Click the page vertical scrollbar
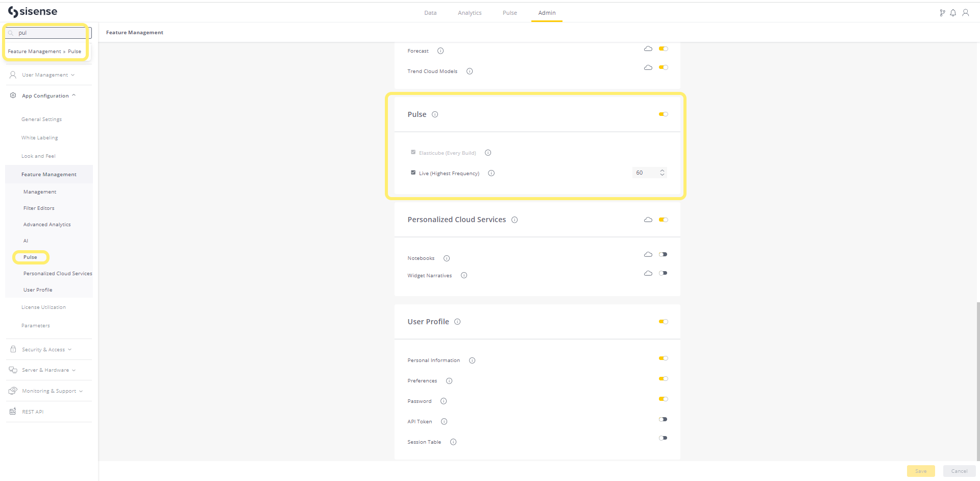Viewport: 980px width, 481px height. 978,380
